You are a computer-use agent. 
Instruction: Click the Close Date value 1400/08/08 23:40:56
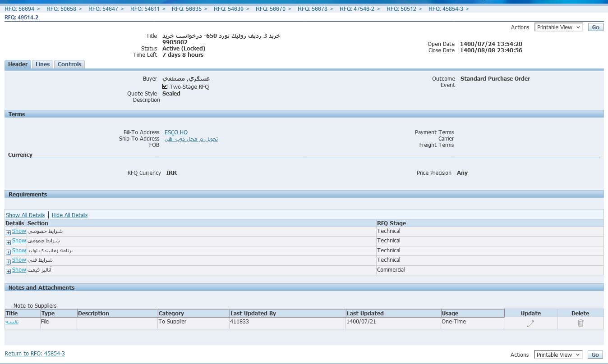[x=491, y=50]
